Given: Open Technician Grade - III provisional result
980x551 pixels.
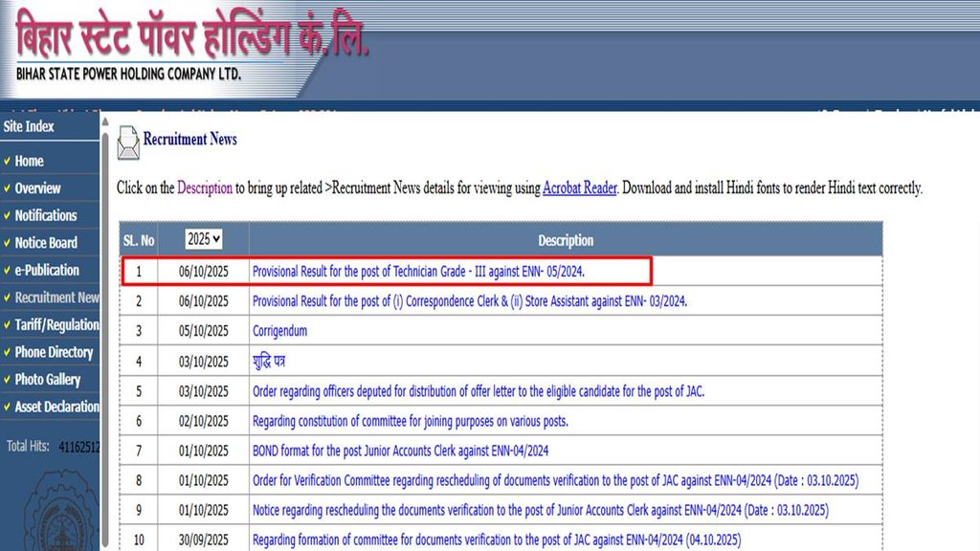Looking at the screenshot, I should pos(418,272).
